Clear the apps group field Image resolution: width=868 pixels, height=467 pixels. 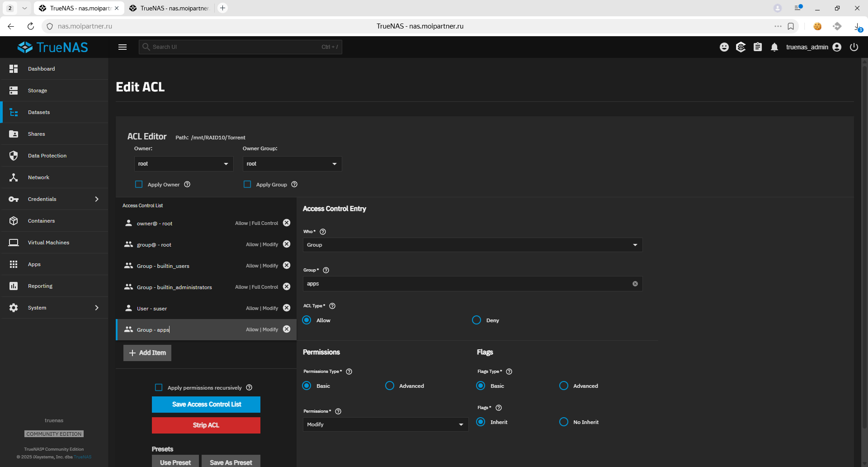(635, 284)
